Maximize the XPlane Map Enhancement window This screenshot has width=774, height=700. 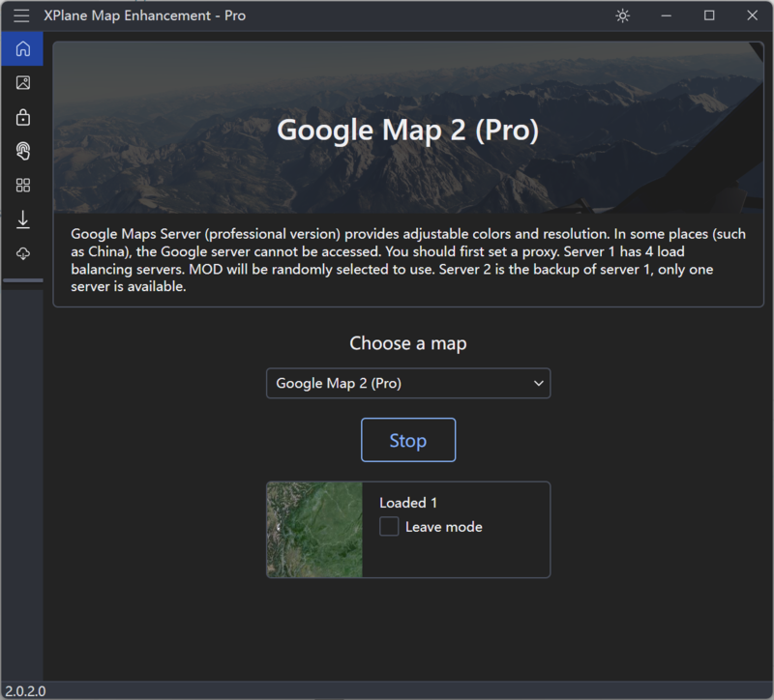(709, 15)
